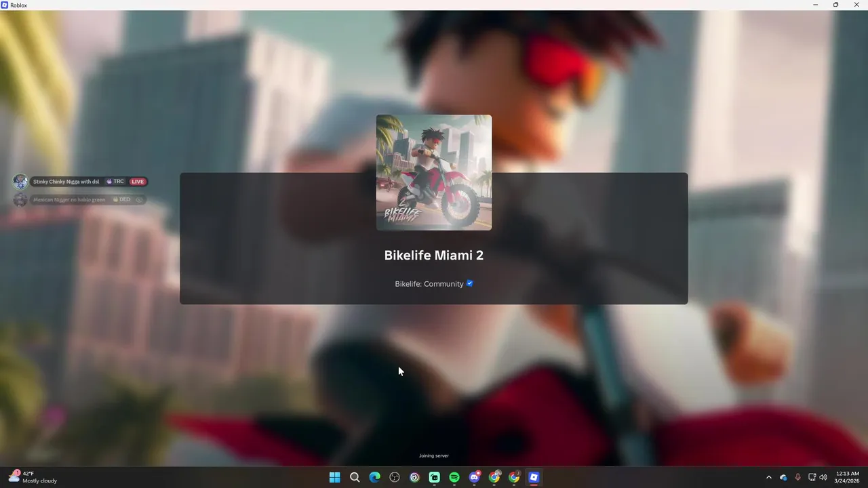Expand the system tray hidden icons chevron

(x=768, y=477)
